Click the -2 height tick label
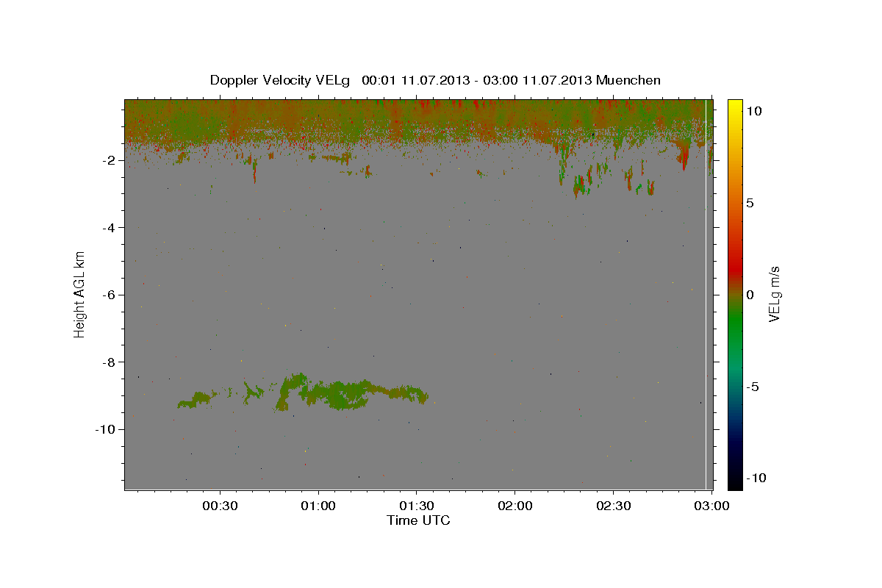Viewport: 882px width, 588px height. [107, 160]
